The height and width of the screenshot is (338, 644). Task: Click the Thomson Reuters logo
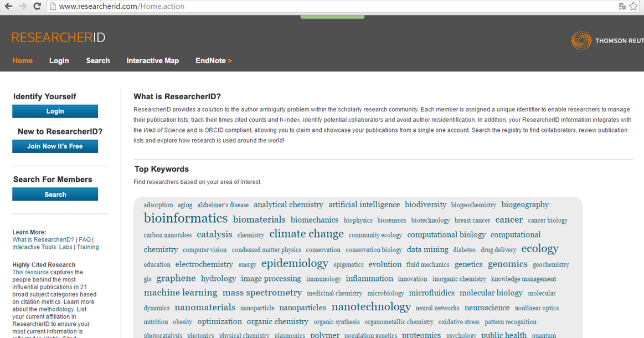tap(607, 40)
